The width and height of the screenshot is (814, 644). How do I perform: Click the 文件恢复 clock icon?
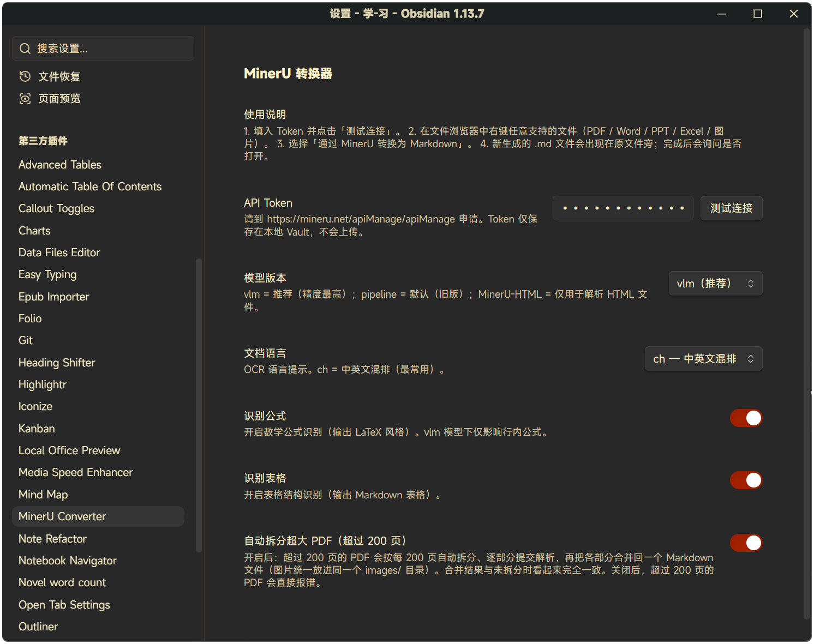[25, 76]
